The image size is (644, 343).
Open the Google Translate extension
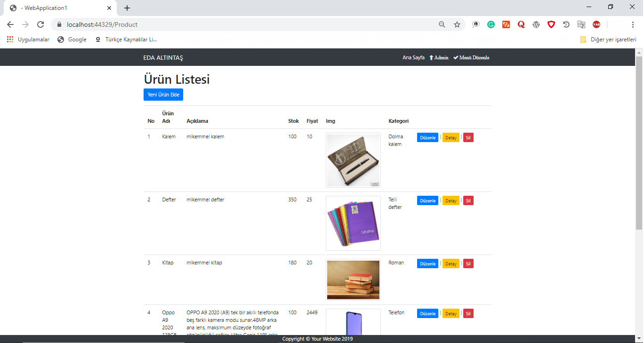[581, 24]
